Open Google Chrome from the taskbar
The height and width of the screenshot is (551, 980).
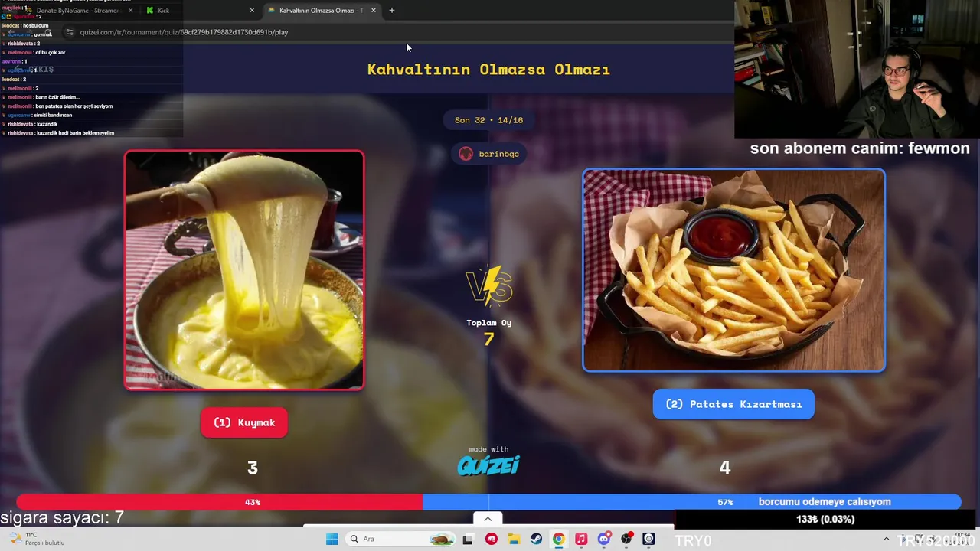pyautogui.click(x=558, y=539)
